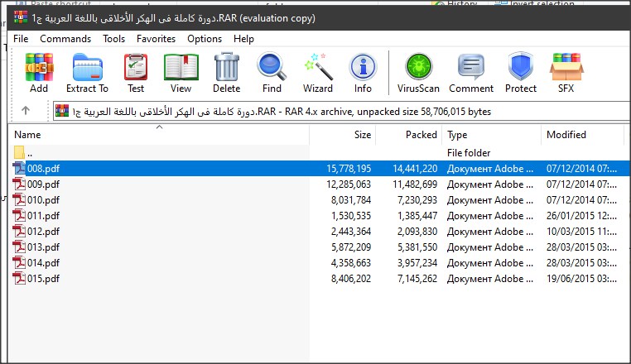Image resolution: width=631 pixels, height=364 pixels.
Task: Open the Commands menu
Action: coord(65,39)
